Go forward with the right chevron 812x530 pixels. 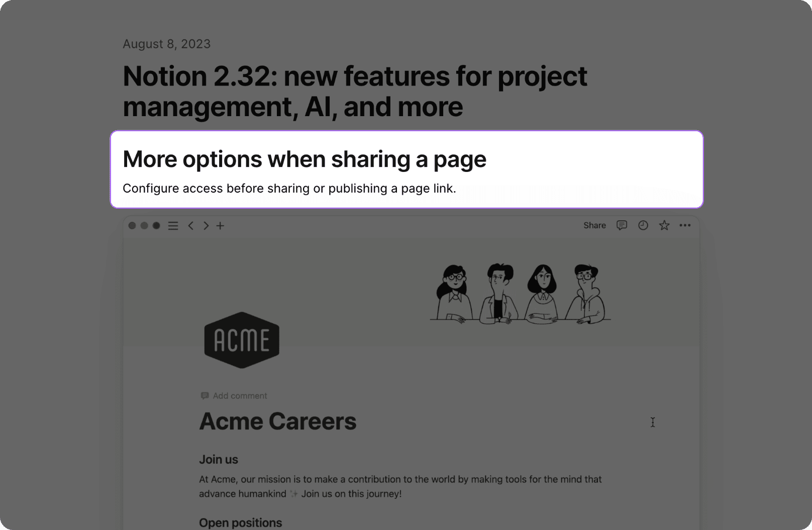[206, 226]
